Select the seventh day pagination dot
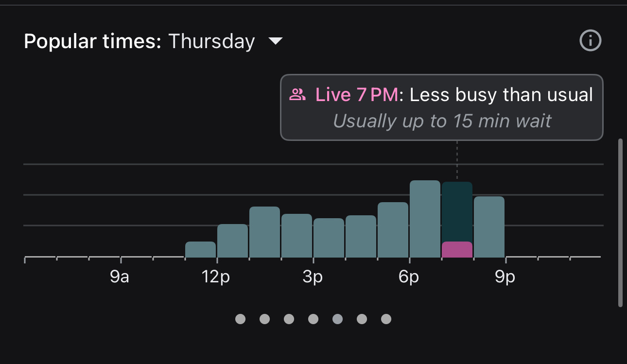This screenshot has width=627, height=364. pyautogui.click(x=386, y=319)
